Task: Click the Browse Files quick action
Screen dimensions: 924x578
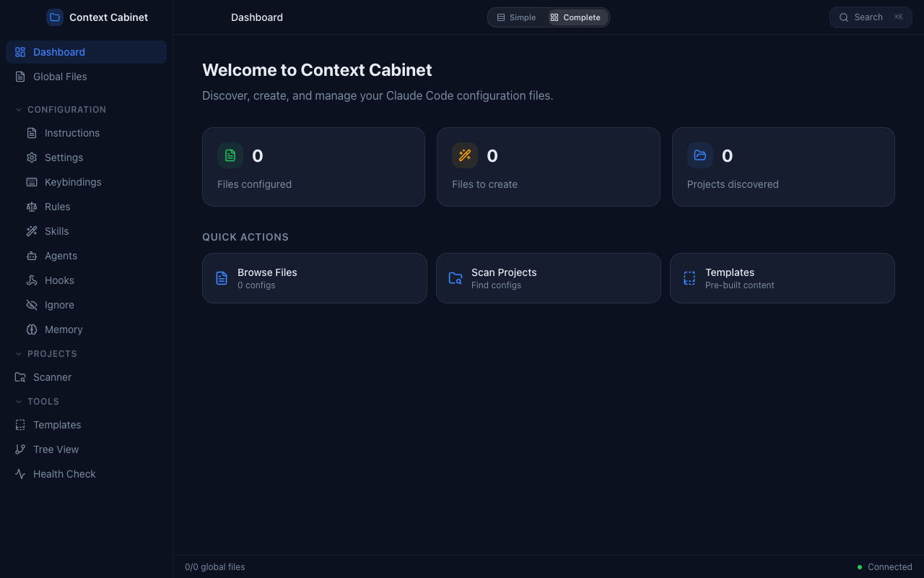Action: point(314,278)
